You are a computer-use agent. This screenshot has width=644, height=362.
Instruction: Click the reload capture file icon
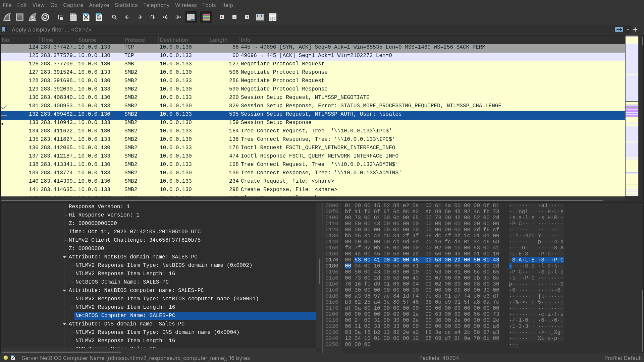pyautogui.click(x=99, y=17)
